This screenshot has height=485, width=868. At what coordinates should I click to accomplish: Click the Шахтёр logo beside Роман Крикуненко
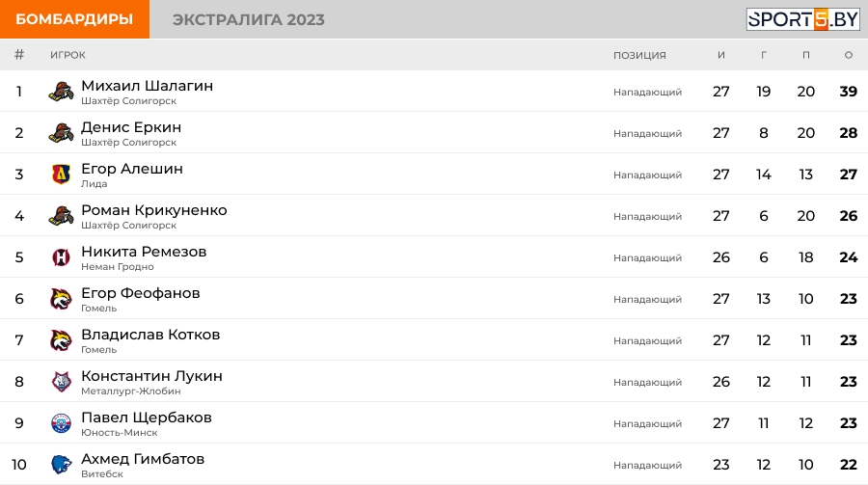click(61, 216)
